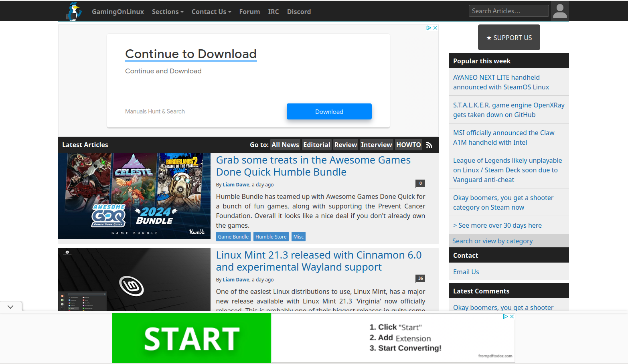Click the SUPPORT US button
This screenshot has height=364, width=628.
pyautogui.click(x=509, y=37)
